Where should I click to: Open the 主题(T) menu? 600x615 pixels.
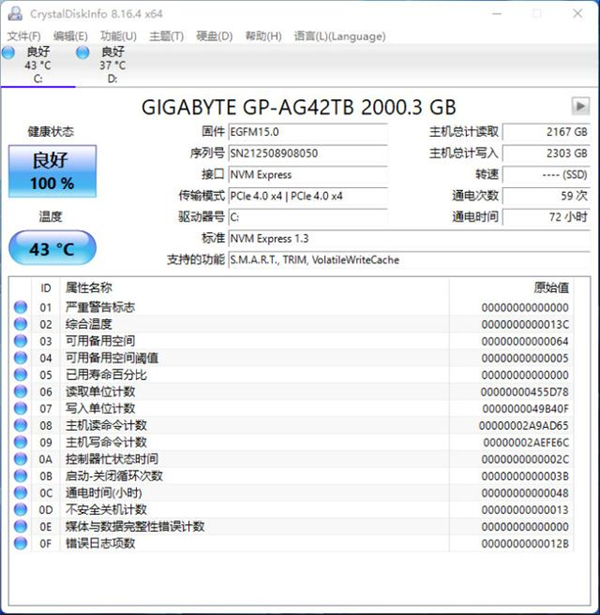point(166,36)
